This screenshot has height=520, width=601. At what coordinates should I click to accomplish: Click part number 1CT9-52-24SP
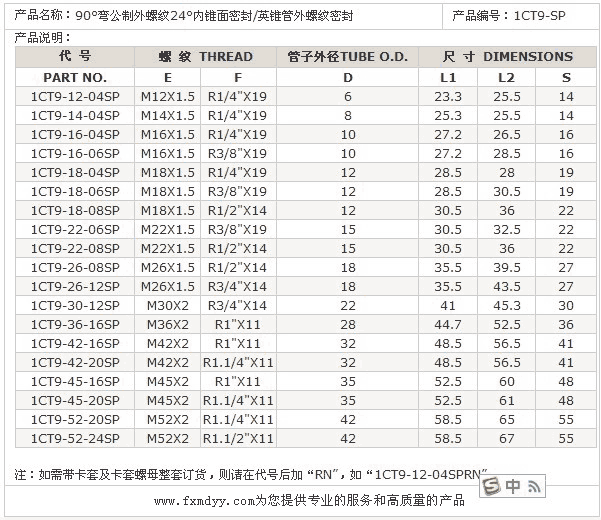point(75,438)
